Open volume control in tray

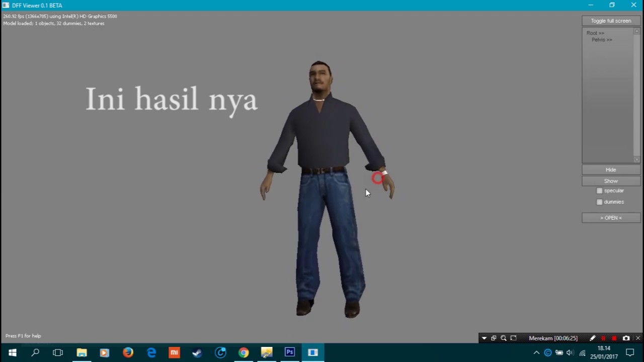point(571,353)
